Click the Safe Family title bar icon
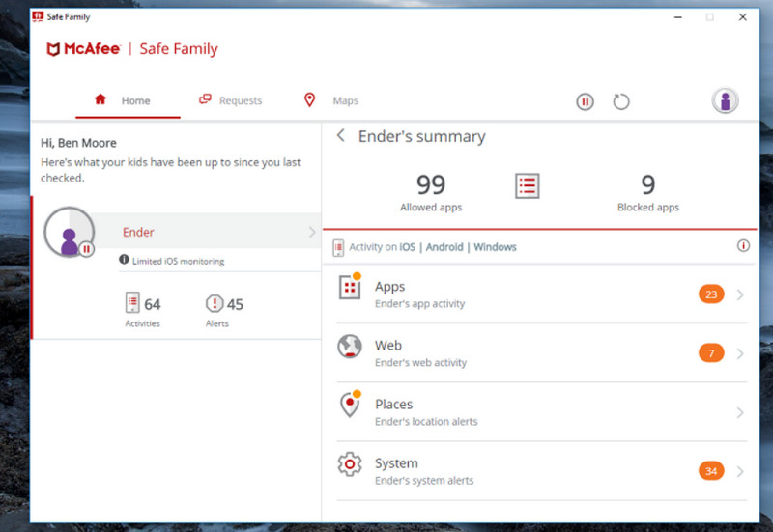Image resolution: width=773 pixels, height=532 pixels. click(x=38, y=16)
